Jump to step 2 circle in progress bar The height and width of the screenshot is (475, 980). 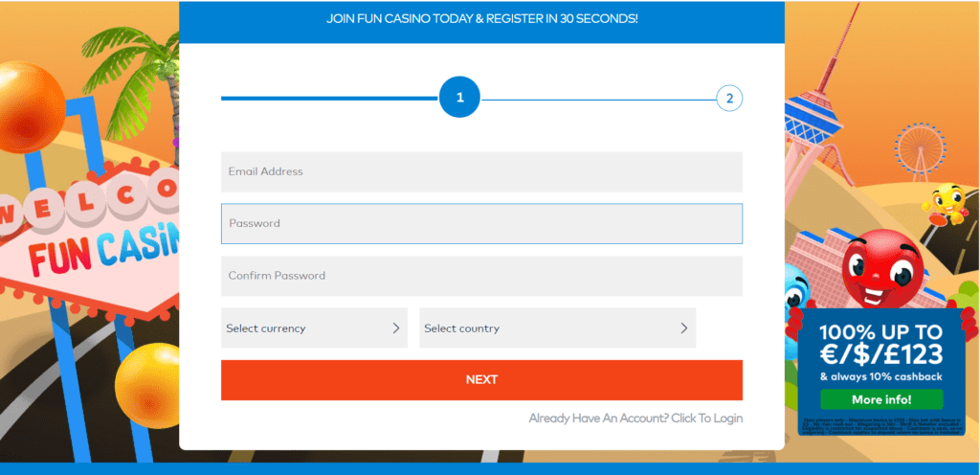[729, 98]
